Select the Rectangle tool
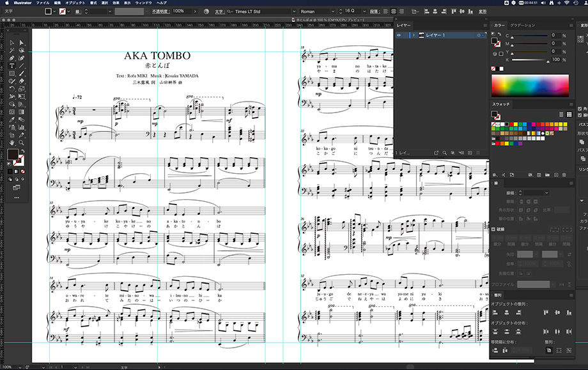Screen dimensions: 588x370 12,73
